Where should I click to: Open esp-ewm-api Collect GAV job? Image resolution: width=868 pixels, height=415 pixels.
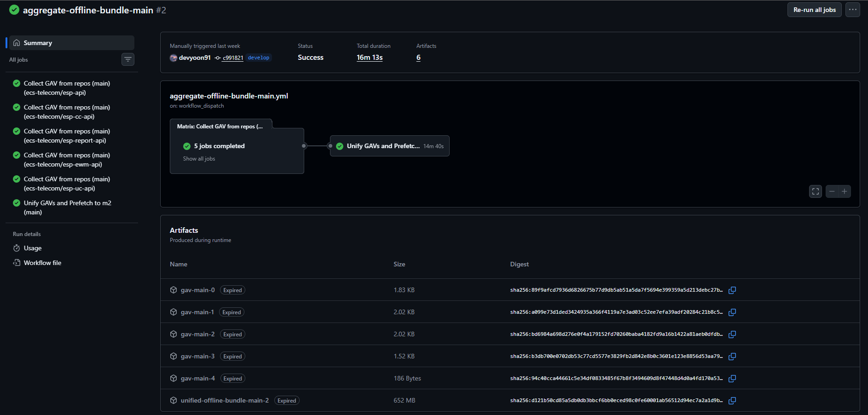click(72, 160)
